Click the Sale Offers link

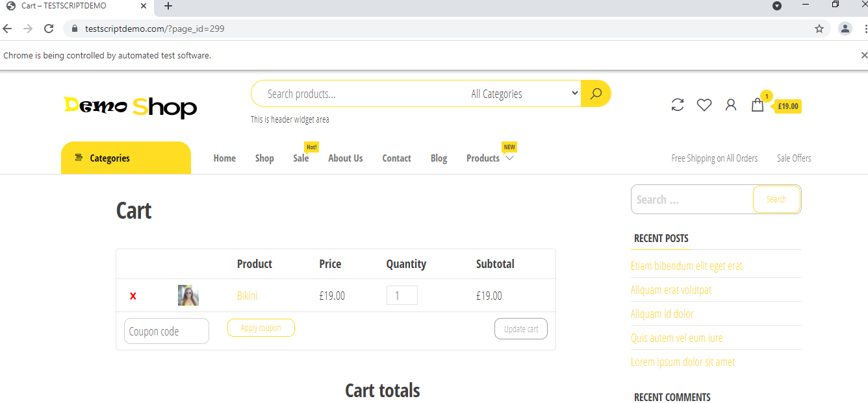point(794,158)
